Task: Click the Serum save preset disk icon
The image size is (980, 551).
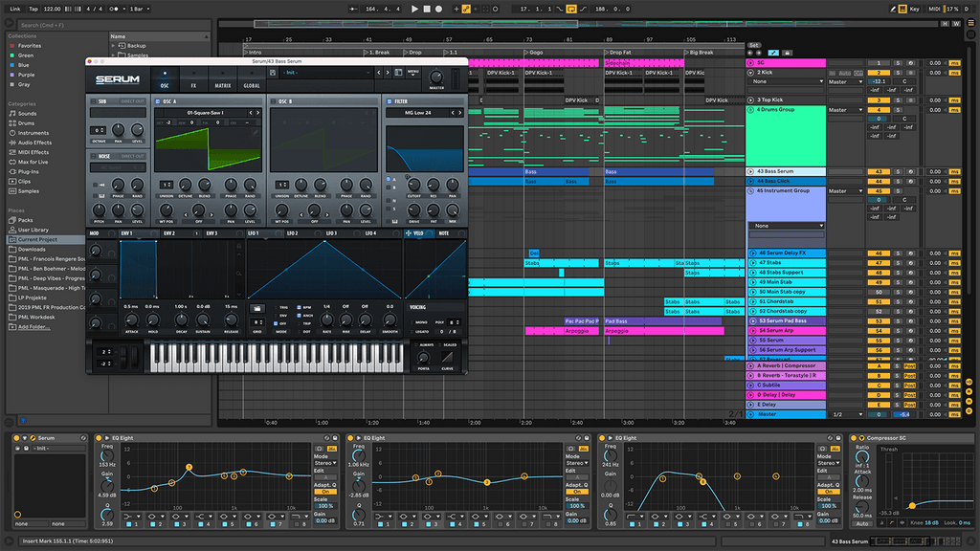Action: [273, 73]
